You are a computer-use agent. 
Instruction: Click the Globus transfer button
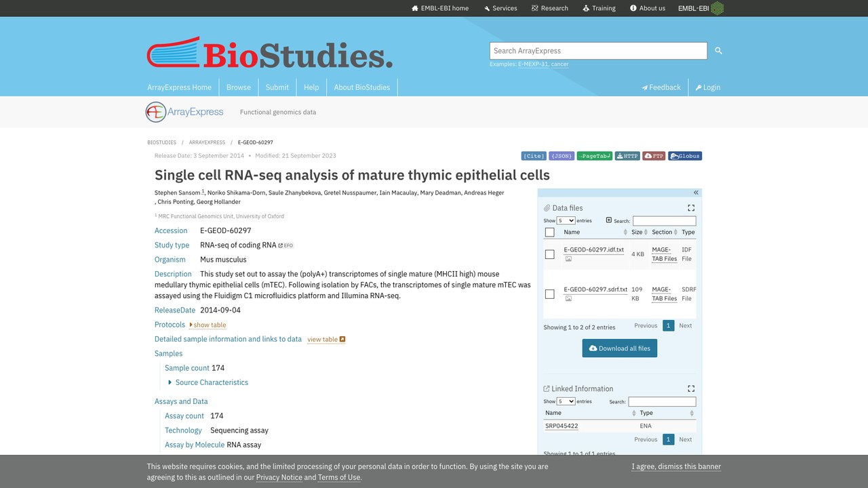[x=685, y=156]
